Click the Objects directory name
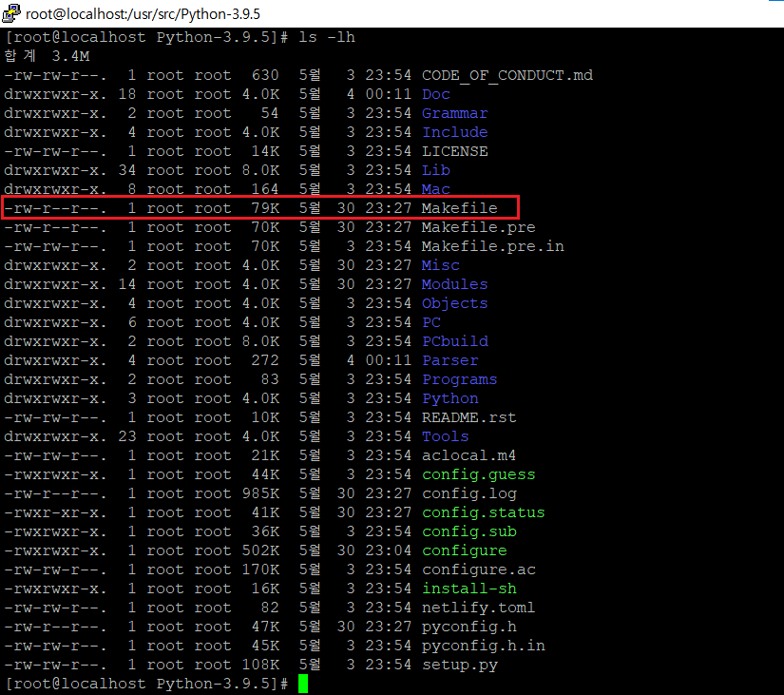The height and width of the screenshot is (695, 784). 454,303
